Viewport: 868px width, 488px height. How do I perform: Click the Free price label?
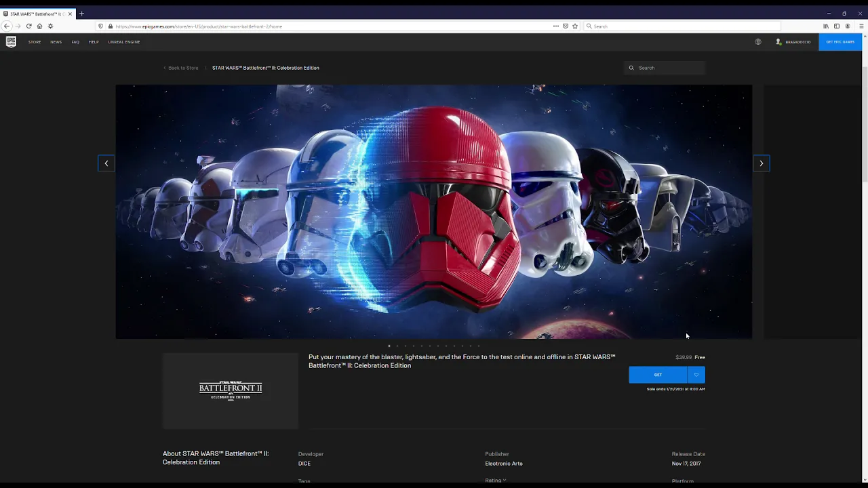coord(700,357)
